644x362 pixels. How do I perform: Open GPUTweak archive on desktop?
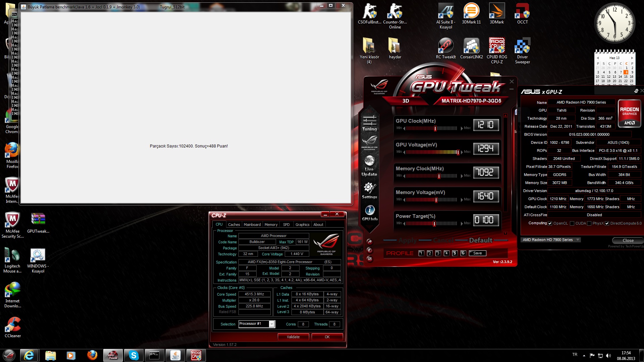click(x=38, y=223)
